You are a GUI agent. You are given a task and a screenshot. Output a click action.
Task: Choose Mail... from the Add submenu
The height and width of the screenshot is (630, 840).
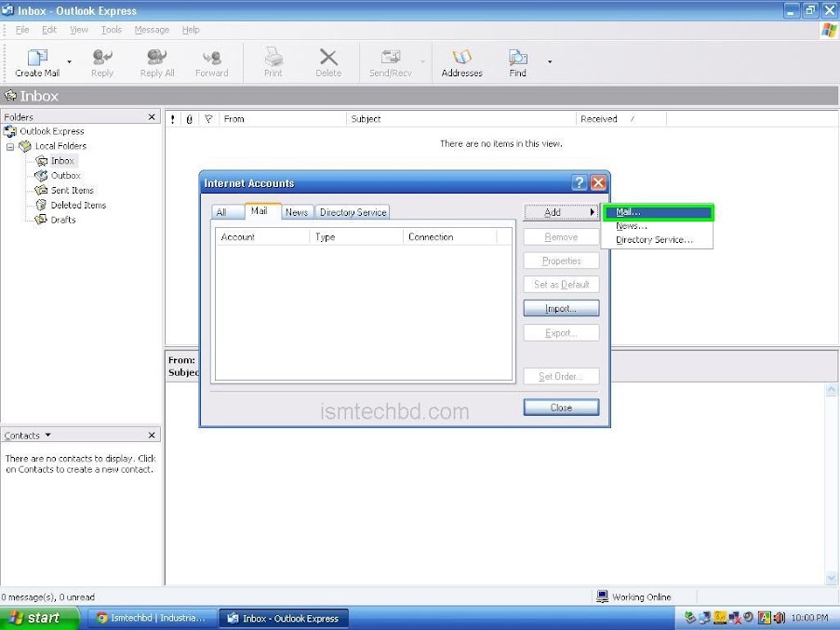click(x=658, y=212)
